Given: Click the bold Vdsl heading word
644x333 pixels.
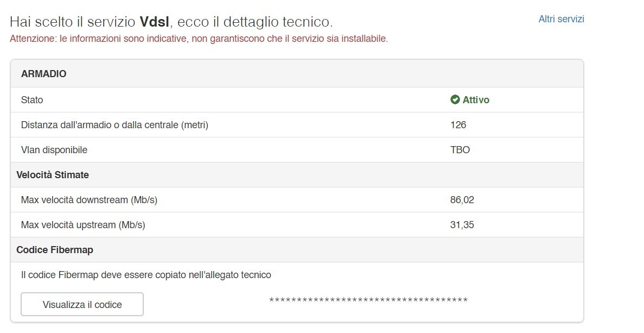Looking at the screenshot, I should pyautogui.click(x=155, y=21).
